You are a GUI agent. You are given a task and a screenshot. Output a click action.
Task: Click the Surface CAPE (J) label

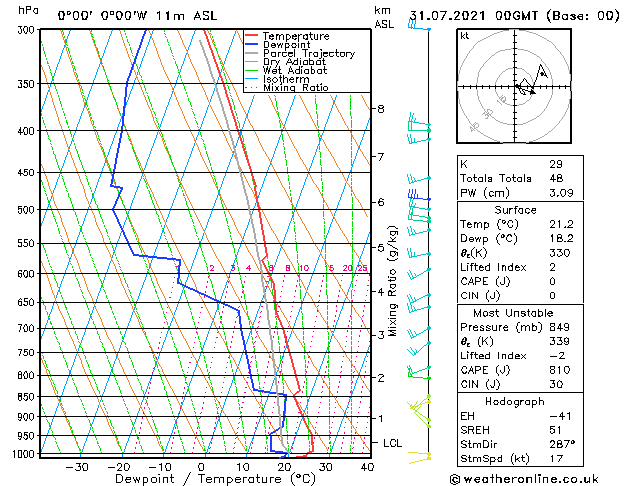(485, 281)
